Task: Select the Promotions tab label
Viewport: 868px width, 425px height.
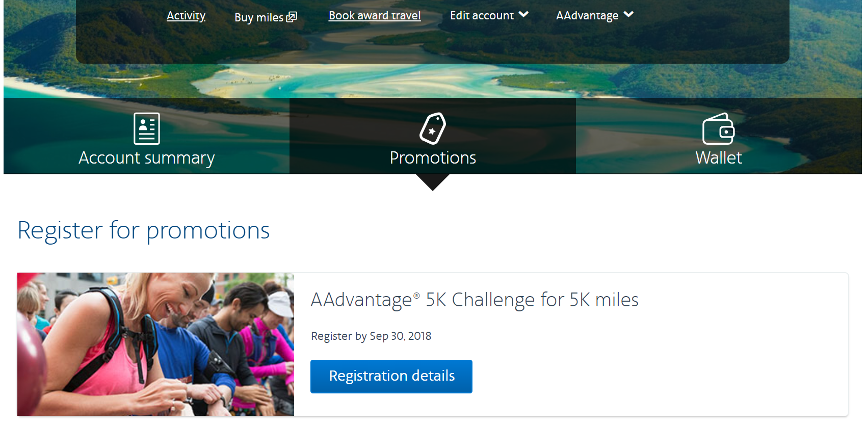Action: (433, 158)
